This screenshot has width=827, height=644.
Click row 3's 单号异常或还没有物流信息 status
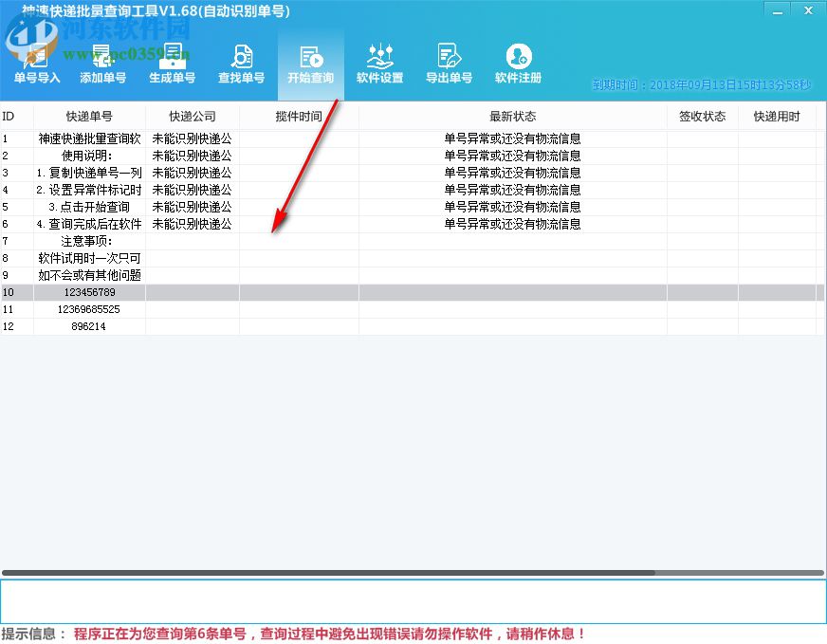[x=513, y=173]
